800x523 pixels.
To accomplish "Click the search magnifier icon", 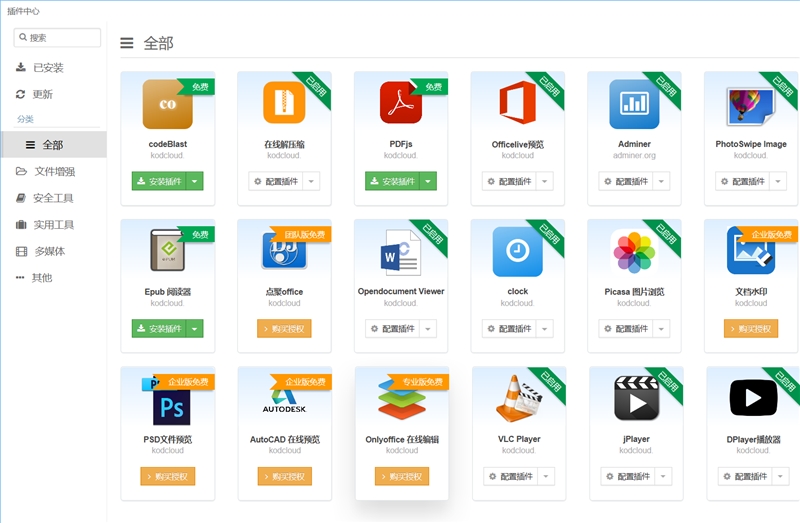I will pyautogui.click(x=23, y=37).
